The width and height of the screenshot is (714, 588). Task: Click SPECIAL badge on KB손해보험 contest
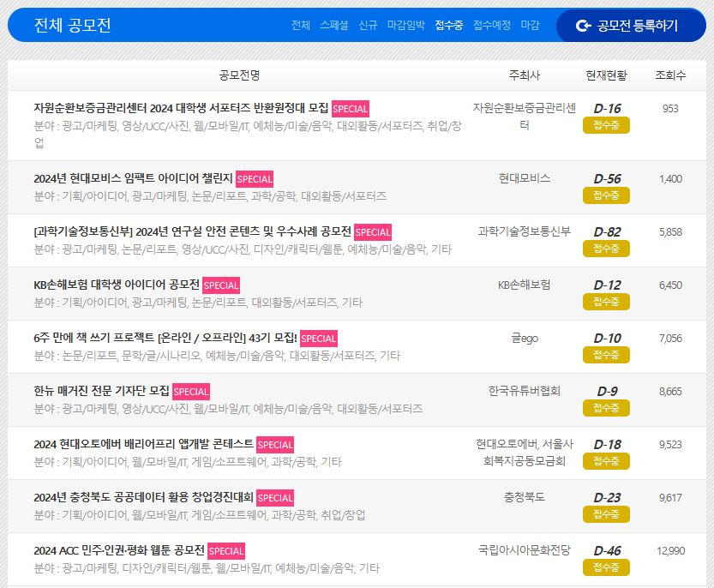coord(221,285)
